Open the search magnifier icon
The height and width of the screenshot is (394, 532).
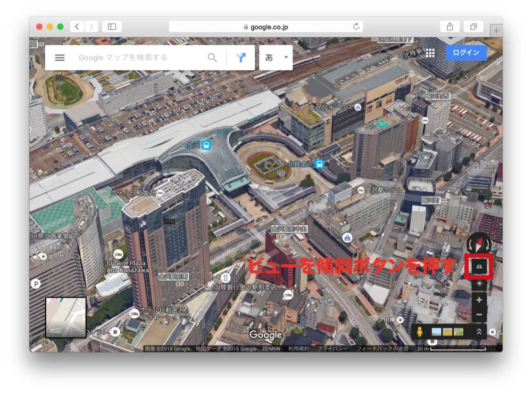tap(212, 58)
